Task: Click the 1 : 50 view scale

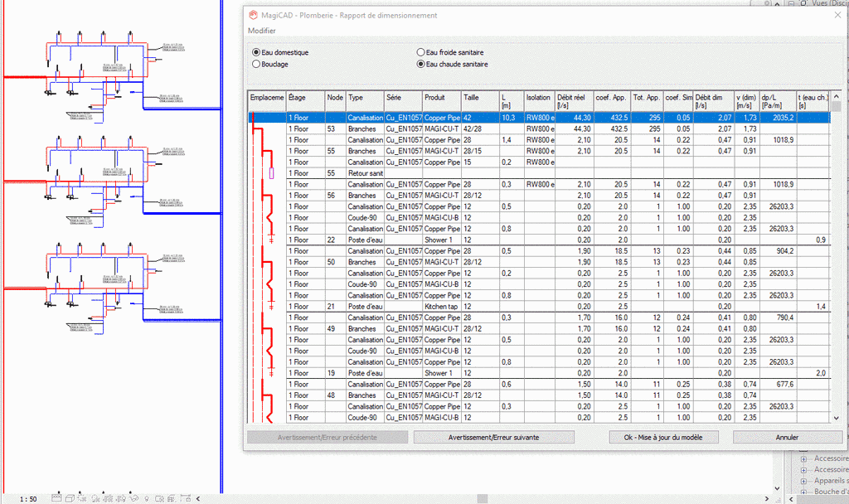Action: [28, 499]
